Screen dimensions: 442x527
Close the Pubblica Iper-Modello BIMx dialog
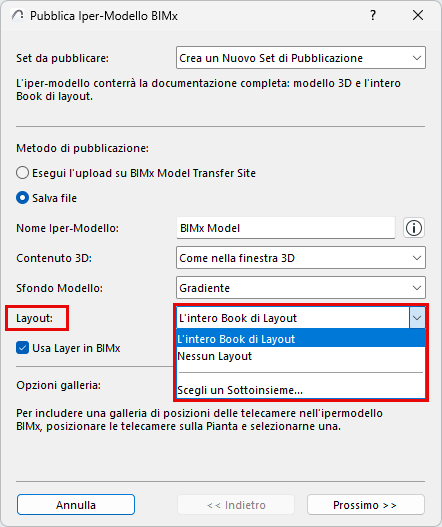point(418,15)
